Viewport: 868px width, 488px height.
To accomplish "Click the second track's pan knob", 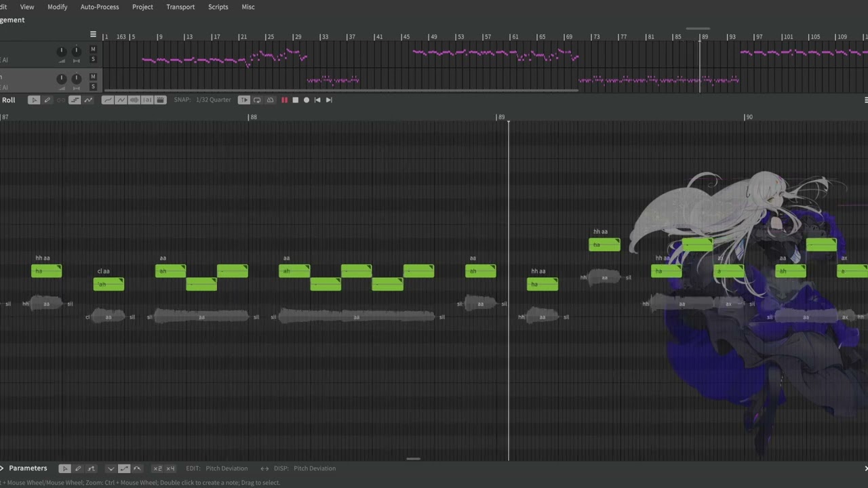I will click(x=76, y=78).
